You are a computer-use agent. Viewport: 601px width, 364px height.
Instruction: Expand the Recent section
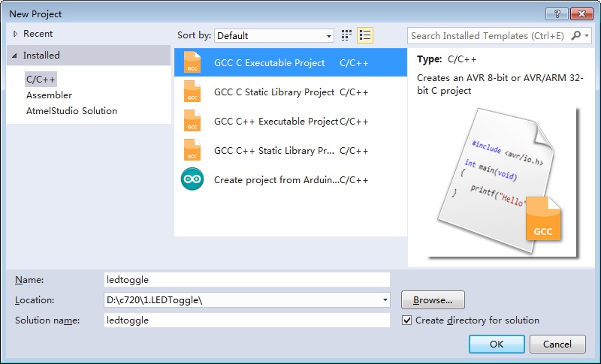coord(15,34)
